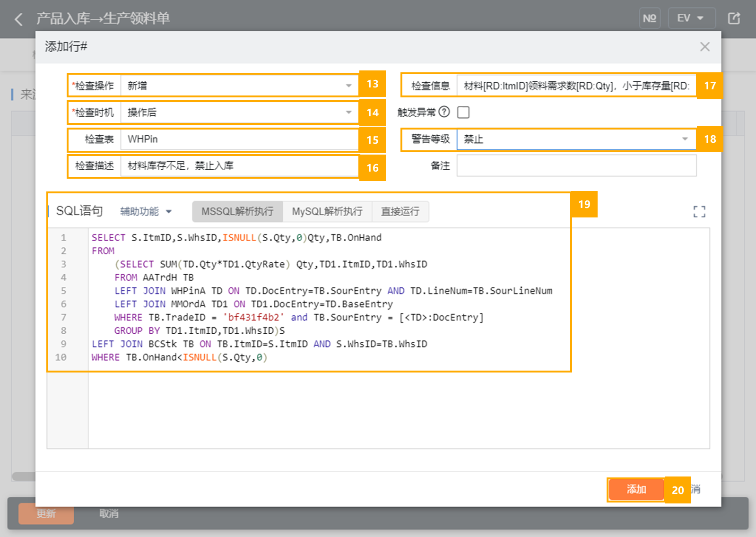
Task: Click the 检查描述 input field
Action: pyautogui.click(x=239, y=166)
